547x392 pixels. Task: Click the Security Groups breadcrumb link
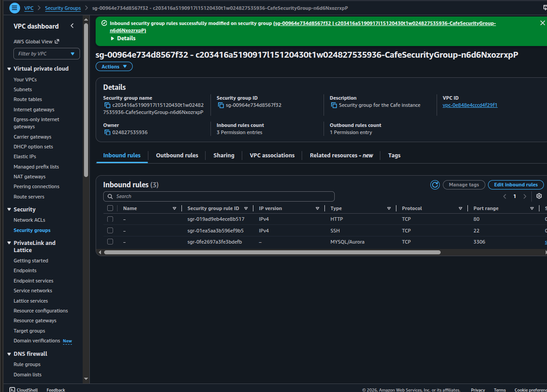63,8
